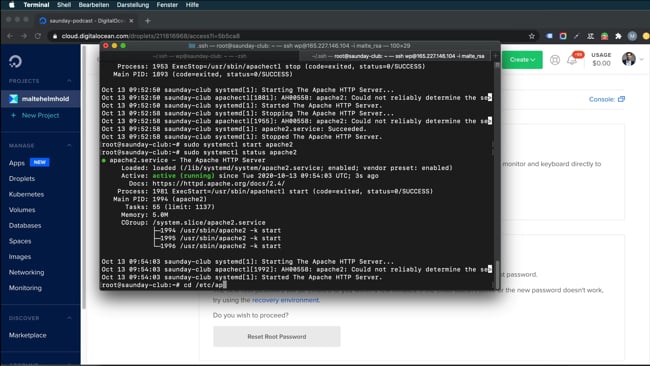Click the terminal command prompt line
650x366 pixels.
point(164,285)
